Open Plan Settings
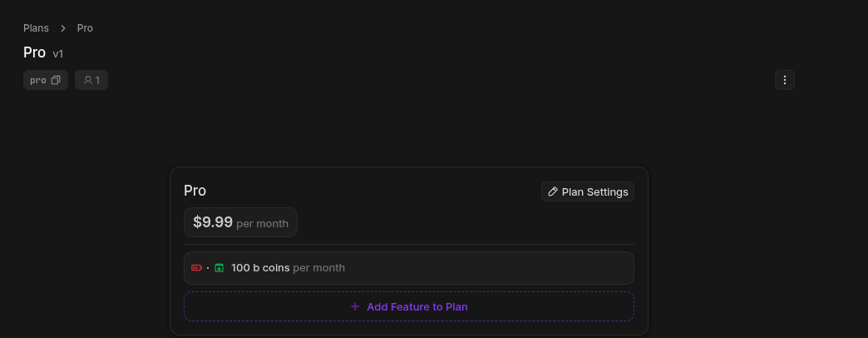Viewport: 868px width, 338px height. coord(588,192)
